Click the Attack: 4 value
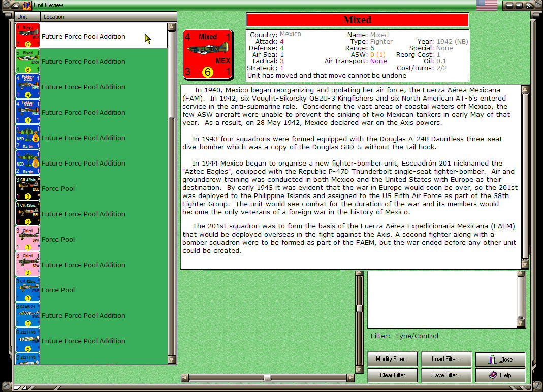Viewport: 543px width, 392px height. (x=282, y=41)
